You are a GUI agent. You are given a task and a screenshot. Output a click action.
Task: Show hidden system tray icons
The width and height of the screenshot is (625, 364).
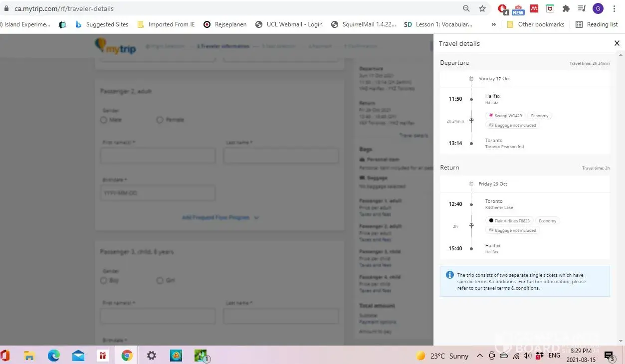coord(479,356)
